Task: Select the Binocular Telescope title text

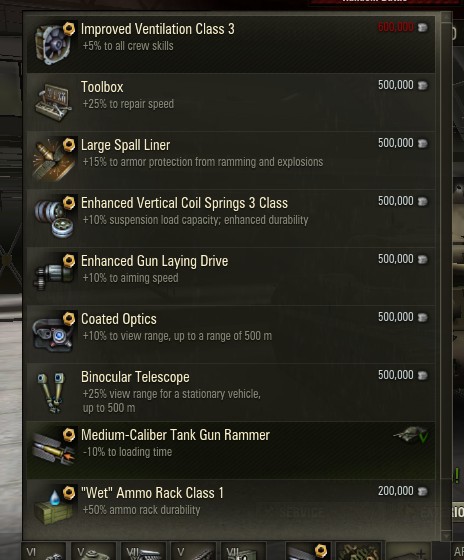Action: 135,377
